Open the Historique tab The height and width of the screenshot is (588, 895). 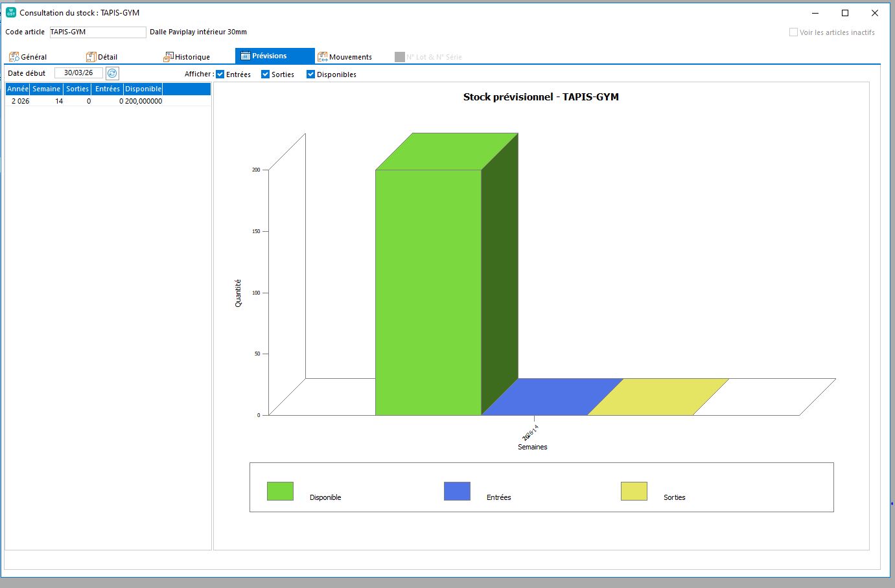[192, 57]
